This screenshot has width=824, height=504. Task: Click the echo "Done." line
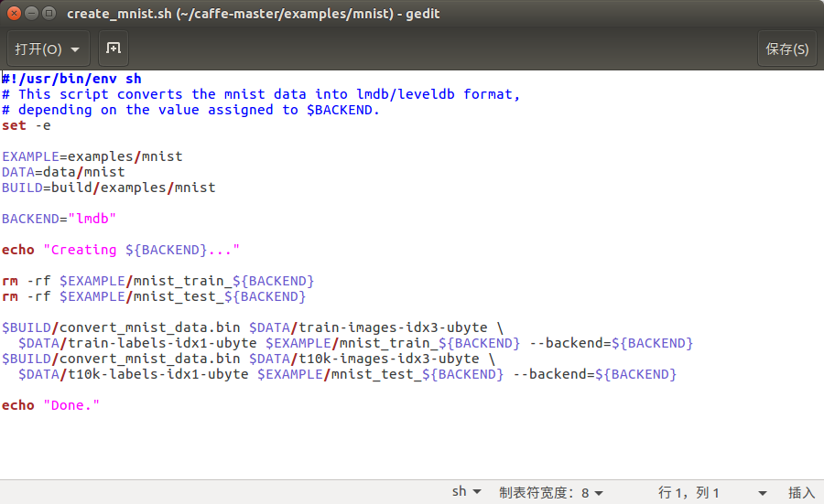[x=50, y=405]
